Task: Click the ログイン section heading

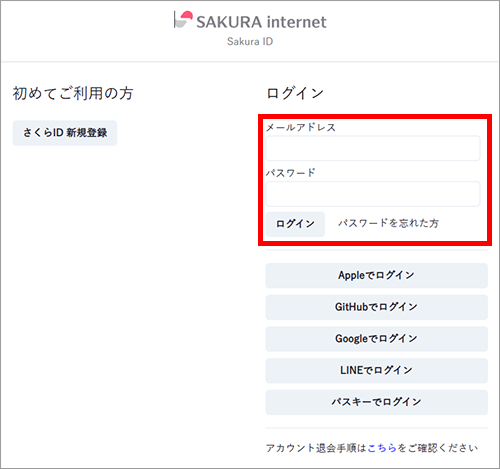Action: pos(295,93)
